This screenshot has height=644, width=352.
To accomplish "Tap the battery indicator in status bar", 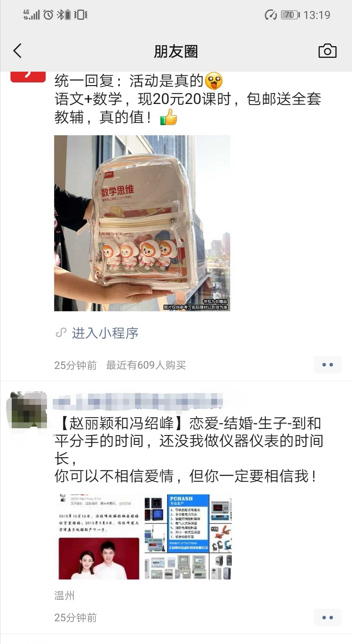I will tap(290, 15).
